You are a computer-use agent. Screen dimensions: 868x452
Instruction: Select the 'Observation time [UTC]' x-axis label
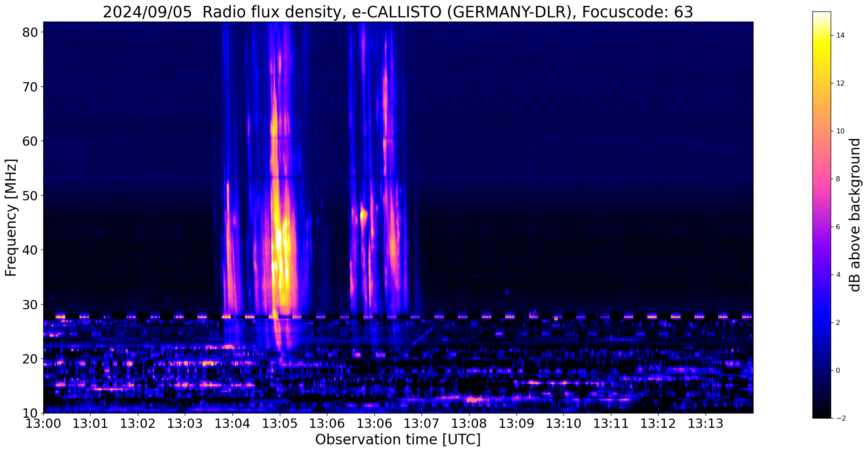point(398,440)
